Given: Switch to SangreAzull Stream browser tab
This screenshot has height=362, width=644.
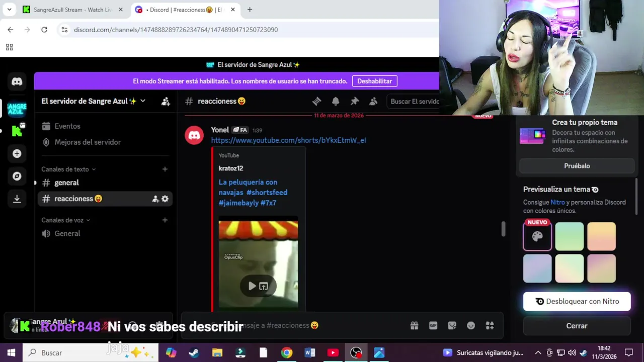Looking at the screenshot, I should click(72, 10).
